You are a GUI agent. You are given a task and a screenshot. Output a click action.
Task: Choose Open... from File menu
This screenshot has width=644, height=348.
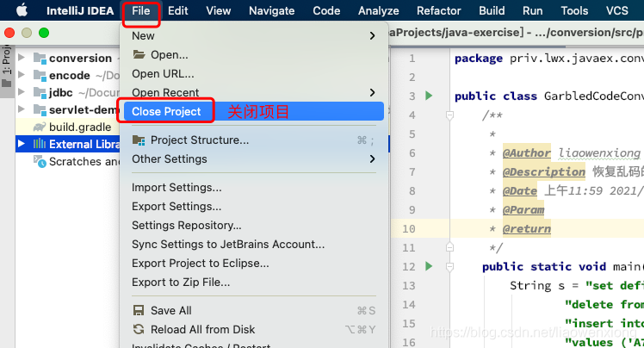254,54
